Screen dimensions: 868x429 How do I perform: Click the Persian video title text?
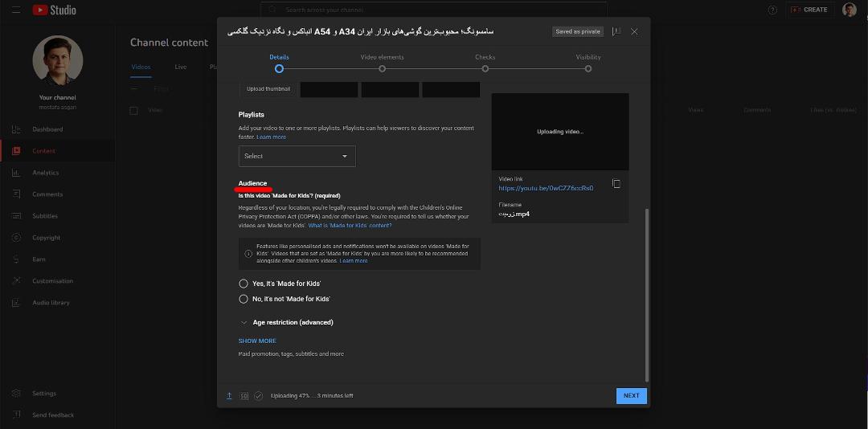click(x=361, y=31)
